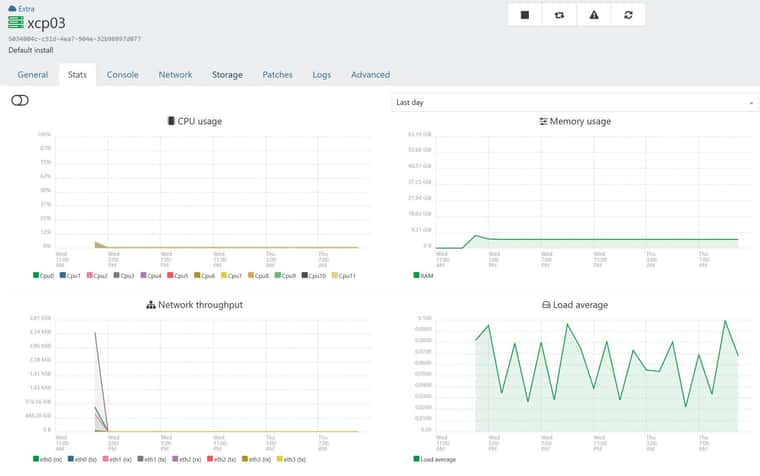Click the Default install description text

coord(31,50)
